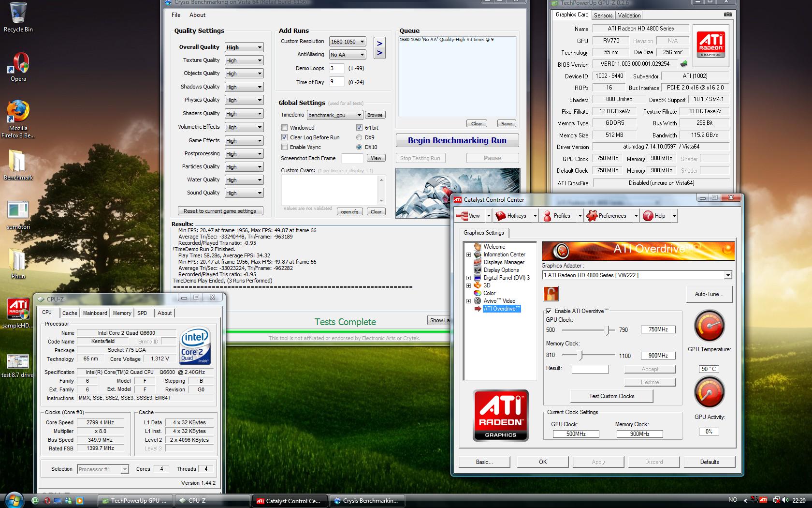Screen dimensions: 812x508
Task: Open the Overall Quality dropdown
Action: point(244,47)
